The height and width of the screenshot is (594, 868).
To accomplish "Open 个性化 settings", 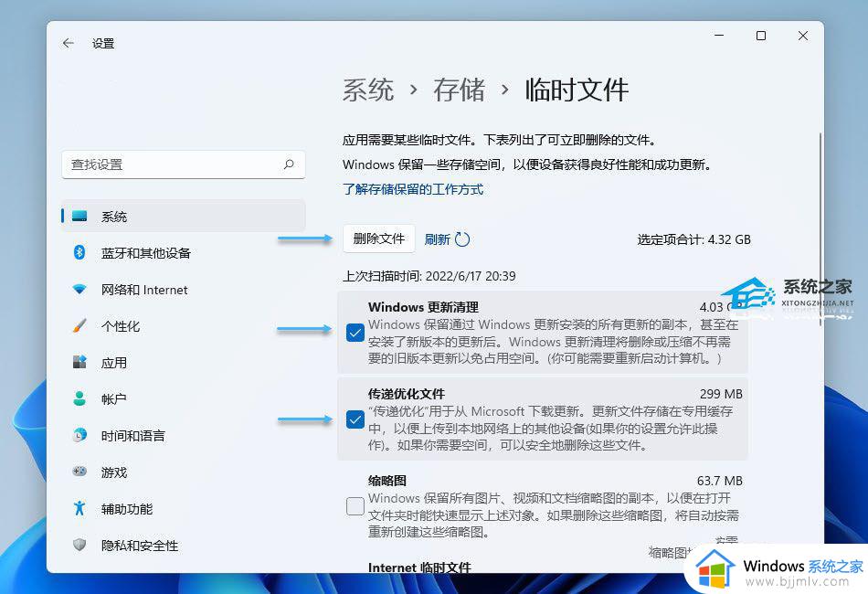I will pyautogui.click(x=184, y=326).
